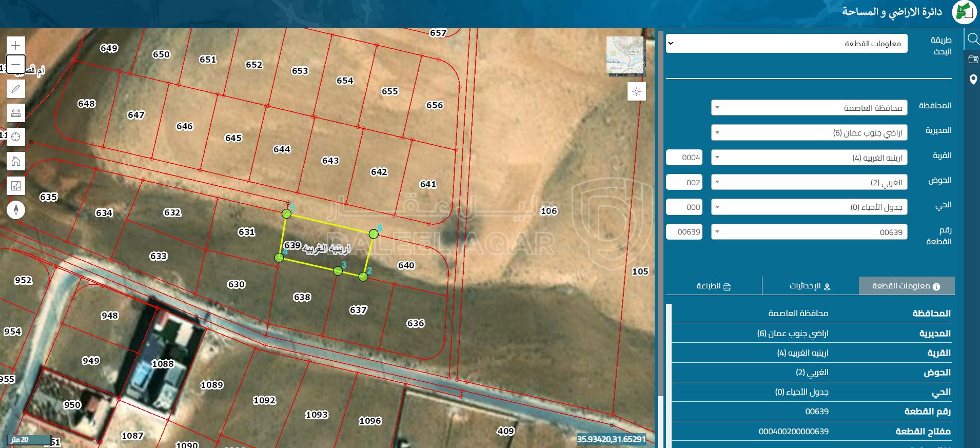
Task: Click parcel 640 label on map
Action: tap(406, 265)
